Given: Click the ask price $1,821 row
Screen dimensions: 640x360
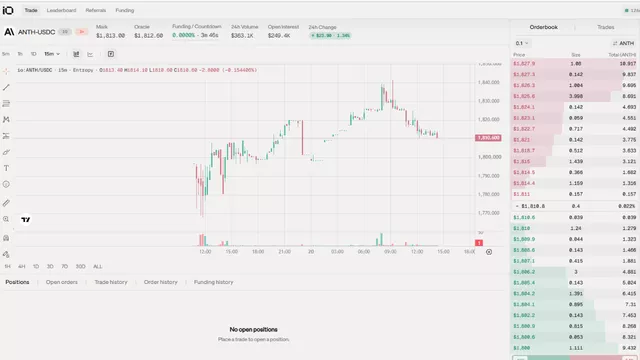Looking at the screenshot, I should pos(574,140).
